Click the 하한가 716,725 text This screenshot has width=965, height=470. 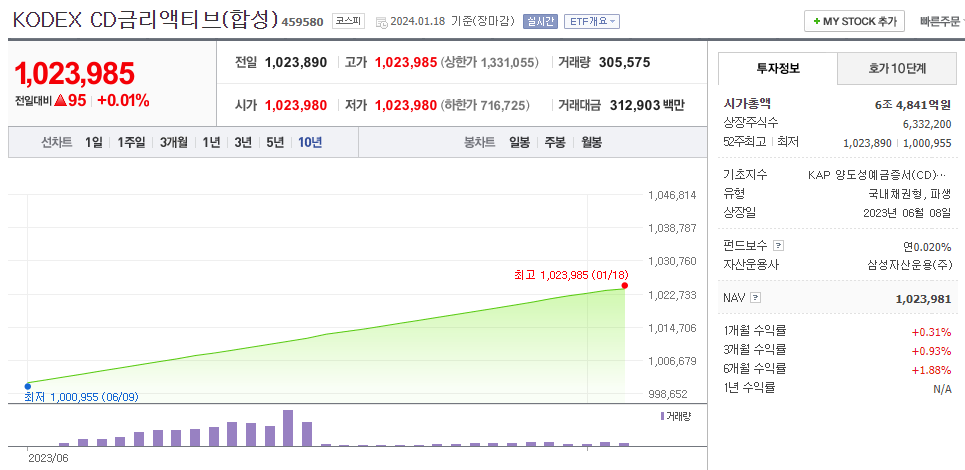click(x=485, y=105)
